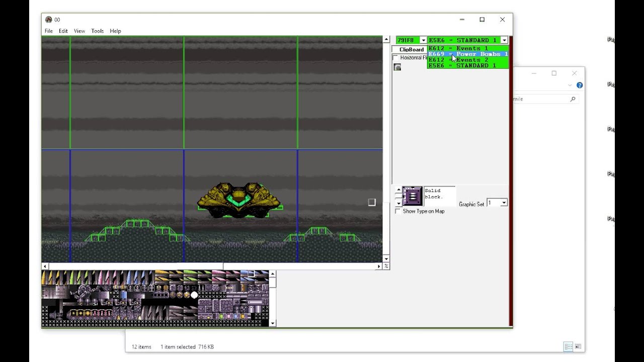
Task: Pick 'E5E6 = STANDARD 1' list entry
Action: click(468, 65)
